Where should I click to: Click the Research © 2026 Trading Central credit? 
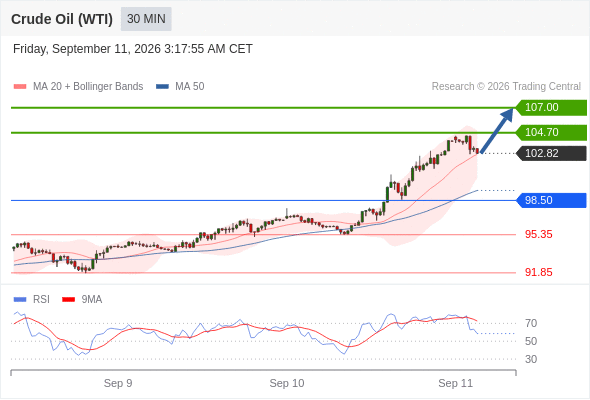[506, 87]
